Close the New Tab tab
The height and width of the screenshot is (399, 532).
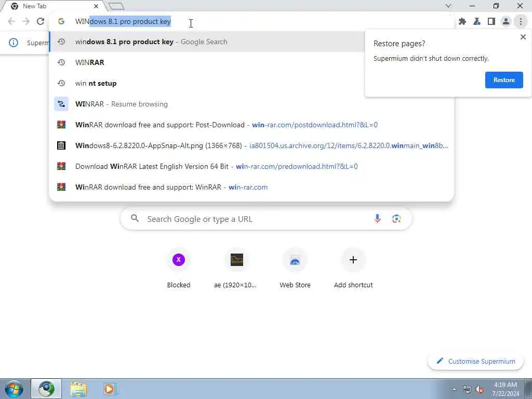click(96, 6)
